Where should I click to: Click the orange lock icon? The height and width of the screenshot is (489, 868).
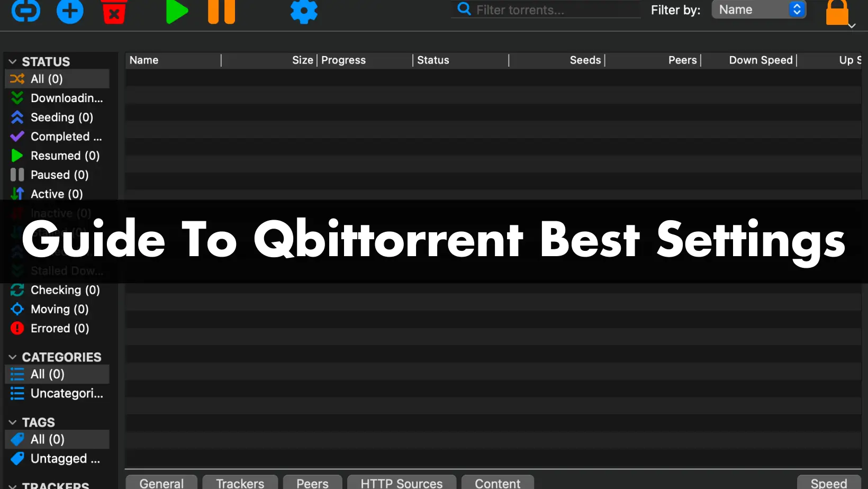point(838,13)
